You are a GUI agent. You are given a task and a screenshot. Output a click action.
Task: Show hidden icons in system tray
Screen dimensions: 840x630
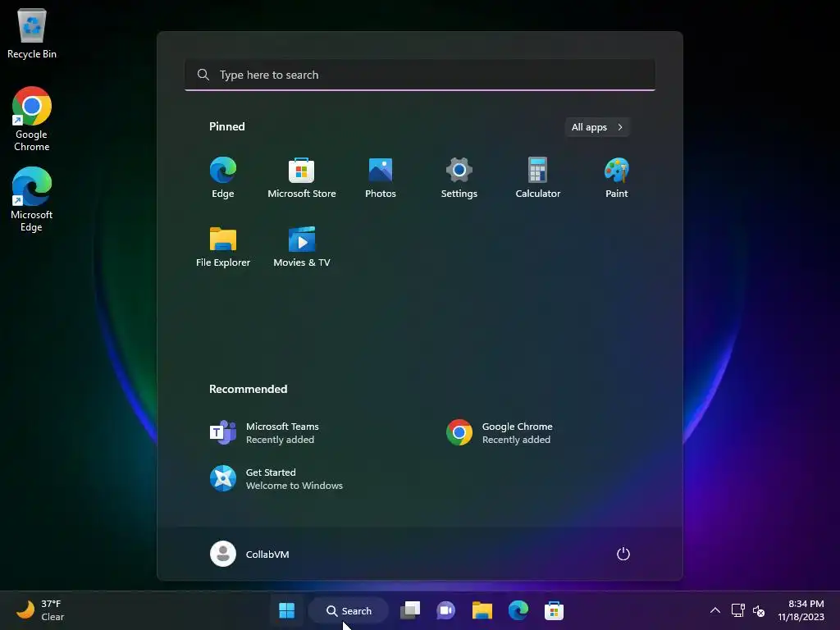click(x=715, y=610)
